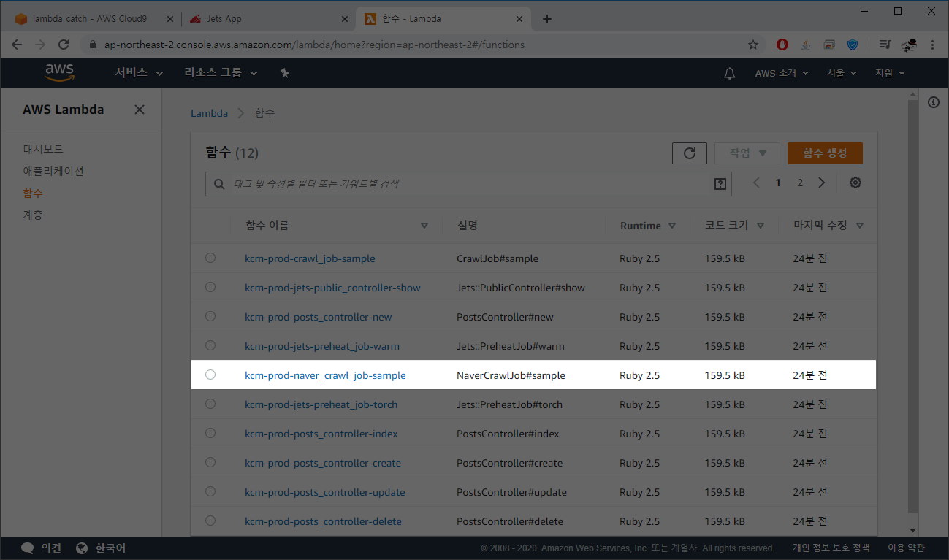Screen dimensions: 949x560
Task: Click the globe language icon in footer
Action: pyautogui.click(x=82, y=548)
